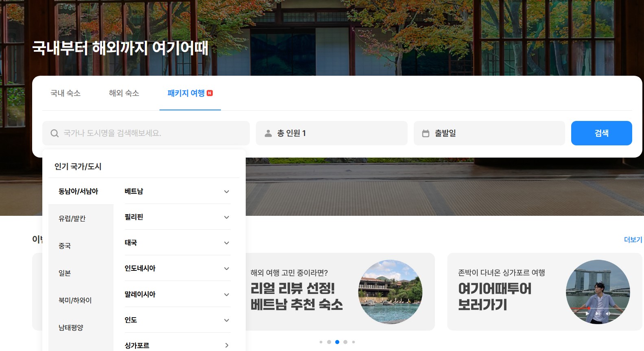Click the person icon beside 총 인원
This screenshot has width=644, height=351.
[x=268, y=134]
